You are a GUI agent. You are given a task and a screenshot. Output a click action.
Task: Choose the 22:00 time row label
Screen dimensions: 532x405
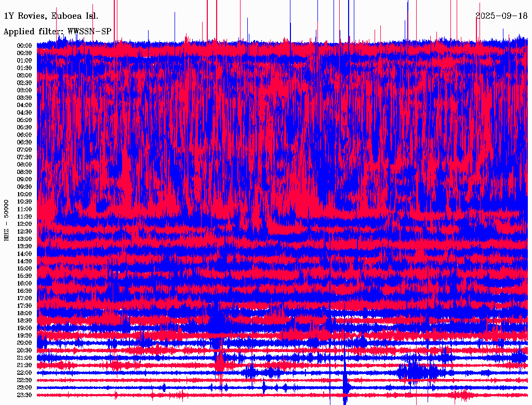tap(24, 373)
